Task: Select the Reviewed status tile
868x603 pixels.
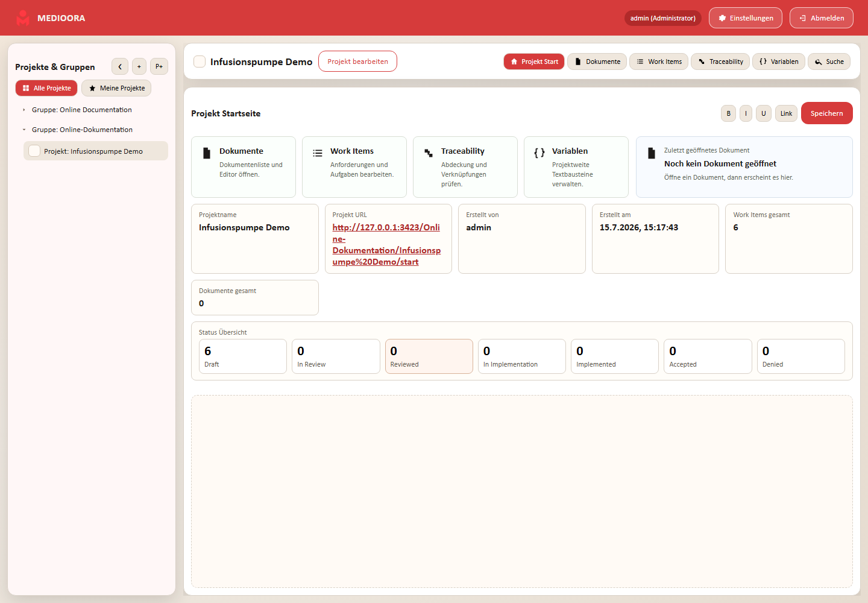Action: pos(429,356)
